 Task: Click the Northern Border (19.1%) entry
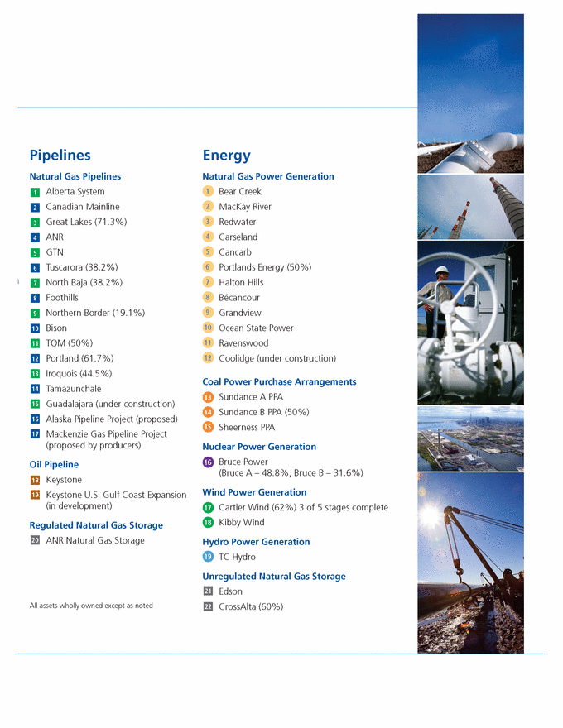tap(95, 313)
